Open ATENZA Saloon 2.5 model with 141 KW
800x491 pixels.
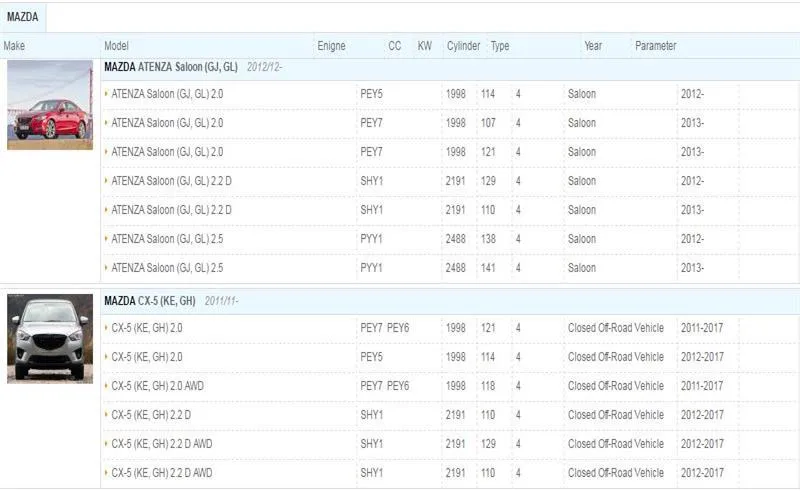pos(167,268)
